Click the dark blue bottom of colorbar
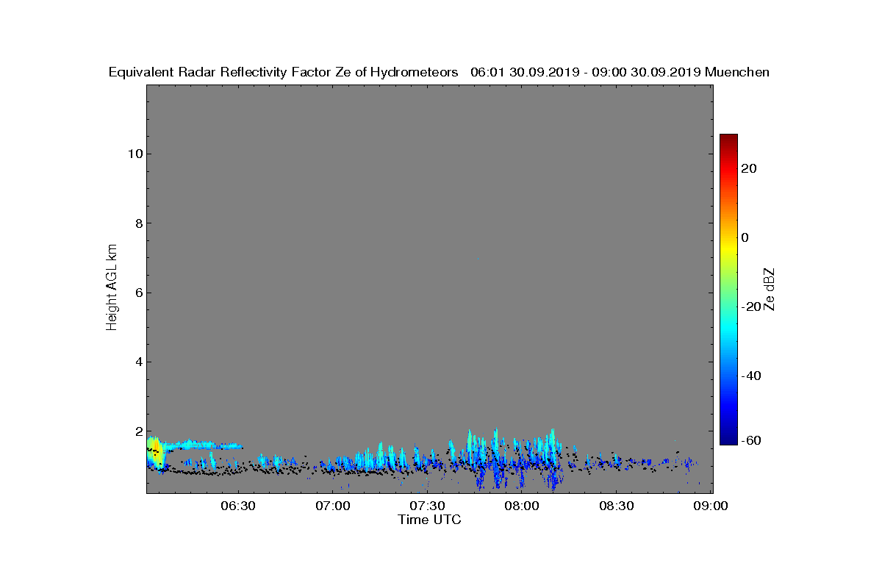 pos(728,440)
